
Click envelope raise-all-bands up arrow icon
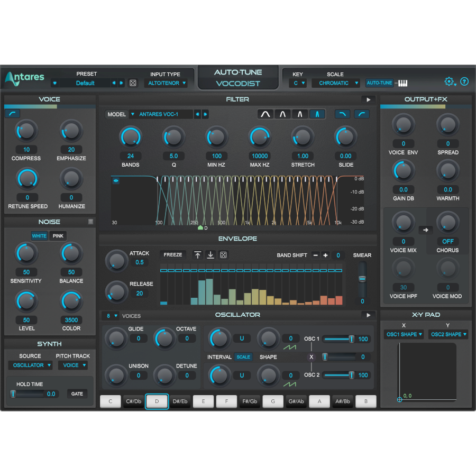(x=198, y=255)
